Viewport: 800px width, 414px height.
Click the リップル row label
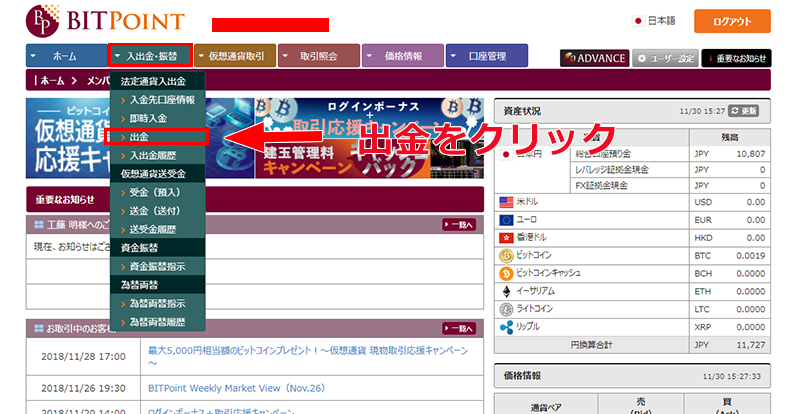click(528, 327)
